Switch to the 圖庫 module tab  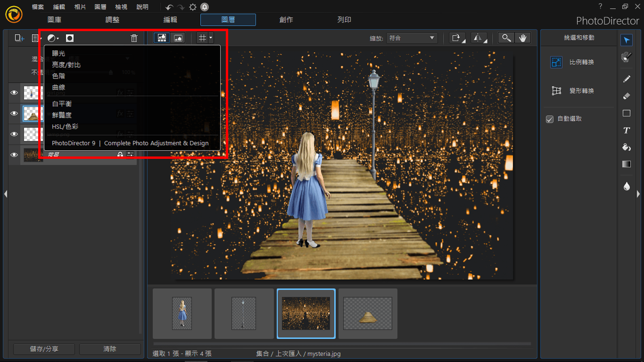point(54,20)
